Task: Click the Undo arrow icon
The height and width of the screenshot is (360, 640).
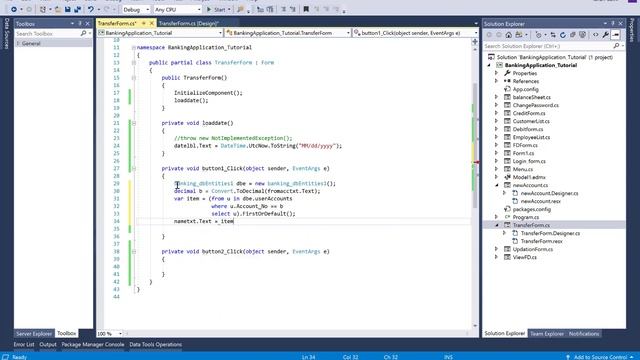Action: point(90,9)
